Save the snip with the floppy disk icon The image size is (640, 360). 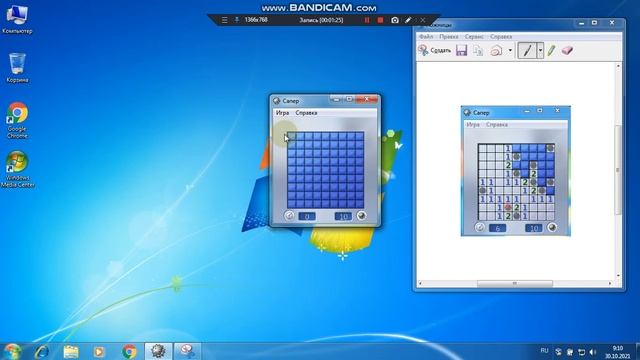pos(461,50)
